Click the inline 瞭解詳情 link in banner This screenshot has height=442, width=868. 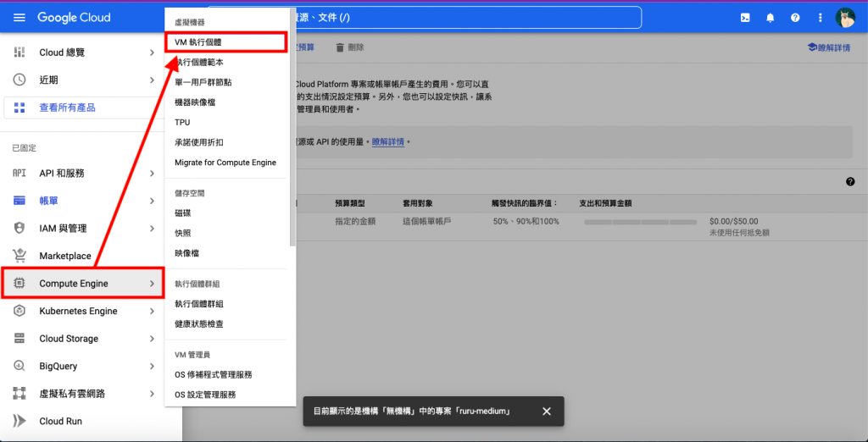pos(387,141)
